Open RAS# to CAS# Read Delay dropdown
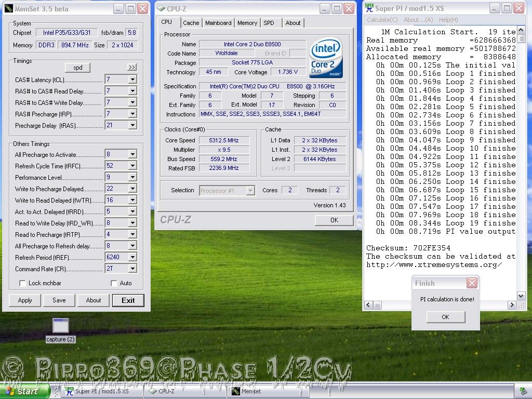The height and width of the screenshot is (399, 532). pos(132,91)
